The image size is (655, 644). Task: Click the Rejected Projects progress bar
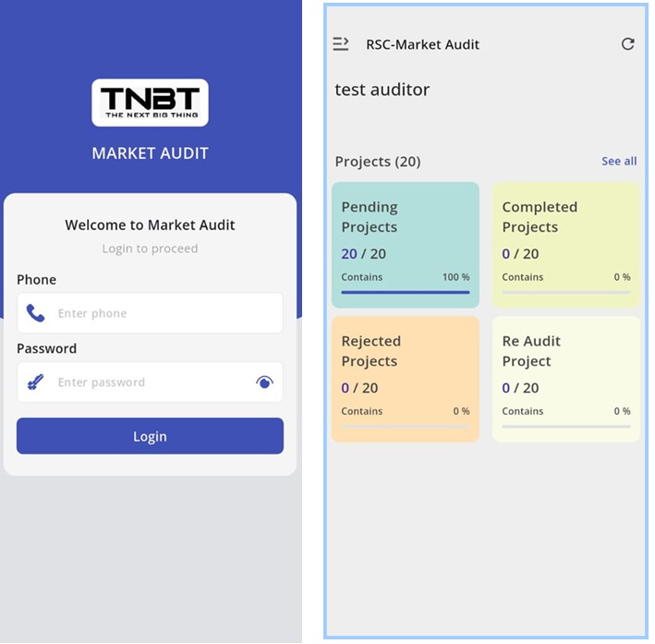(406, 426)
